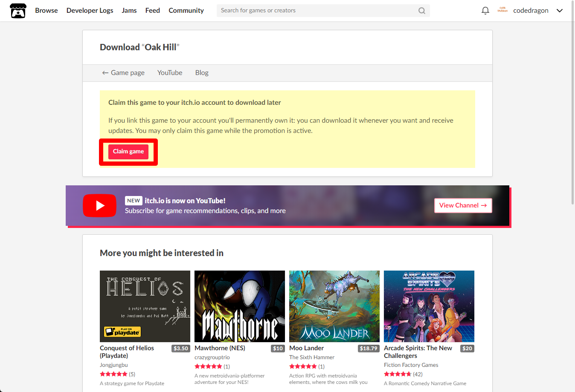Click the $10 price tag
575x392 pixels.
278,349
